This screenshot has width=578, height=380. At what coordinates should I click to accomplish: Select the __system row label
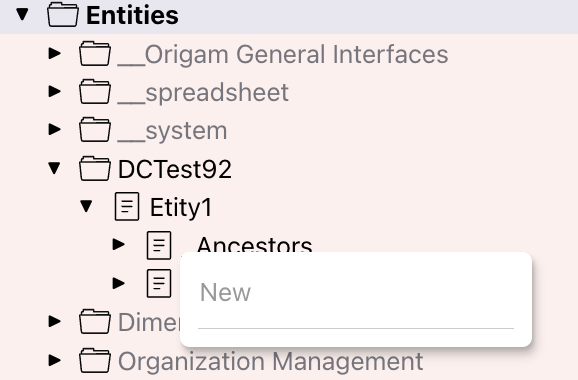(172, 131)
